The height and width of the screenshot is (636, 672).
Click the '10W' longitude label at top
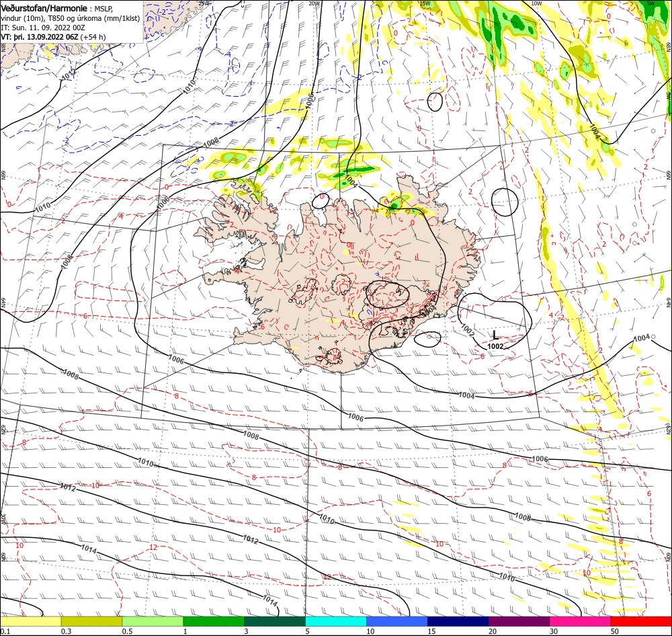536,3
